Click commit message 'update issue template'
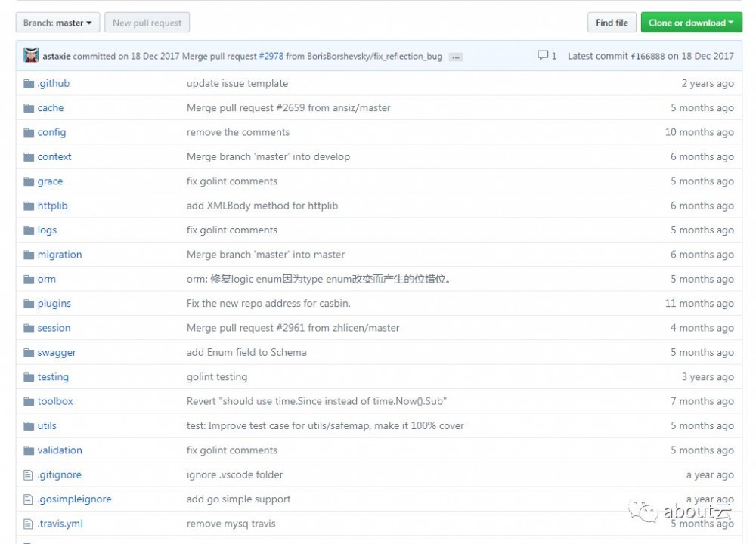This screenshot has width=756, height=544. point(237,83)
